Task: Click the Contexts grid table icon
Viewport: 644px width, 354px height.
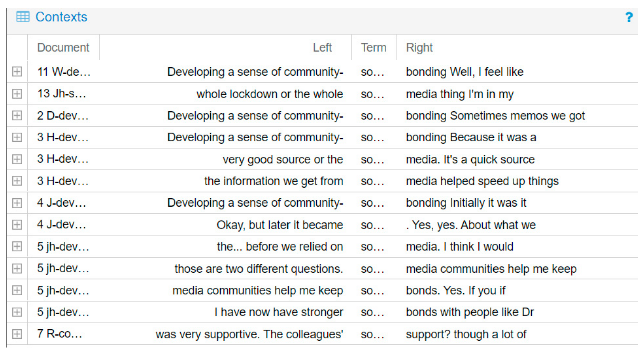Action: 23,17
